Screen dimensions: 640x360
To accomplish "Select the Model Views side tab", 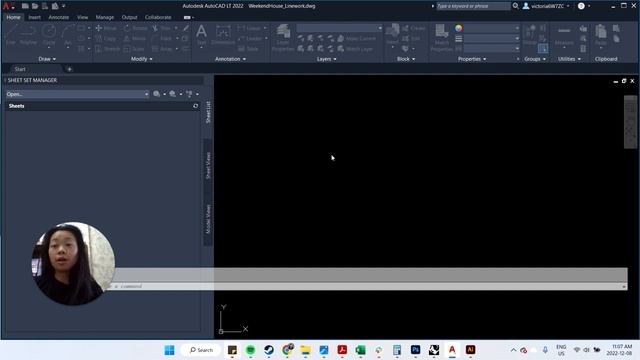I will pos(208,219).
